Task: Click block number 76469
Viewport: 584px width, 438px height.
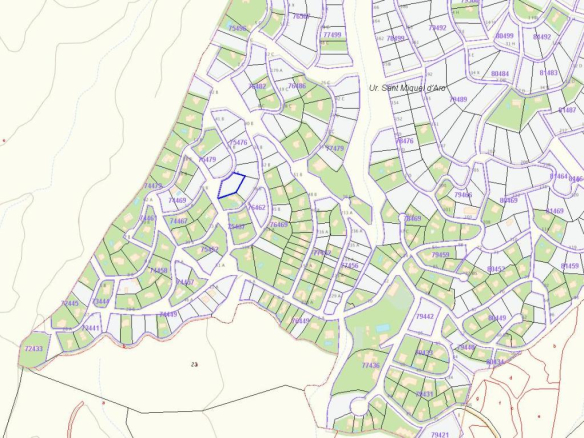Action: 279,225
